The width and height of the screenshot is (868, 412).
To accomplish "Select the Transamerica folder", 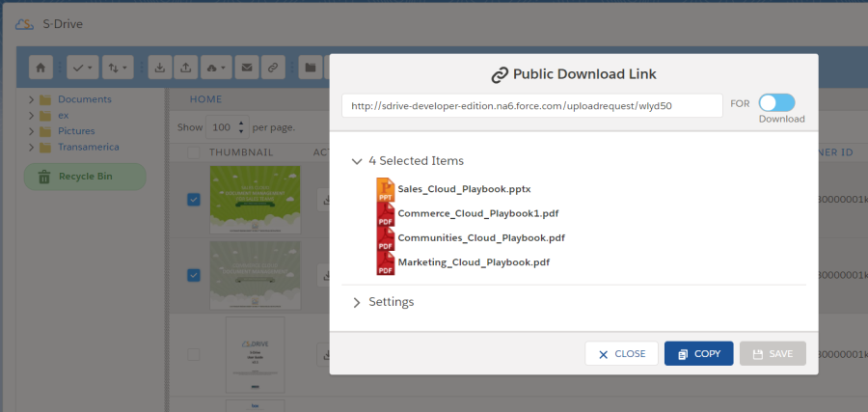I will (x=88, y=147).
